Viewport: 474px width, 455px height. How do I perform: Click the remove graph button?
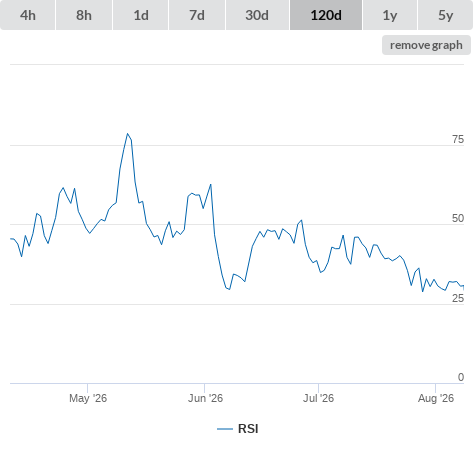point(426,45)
